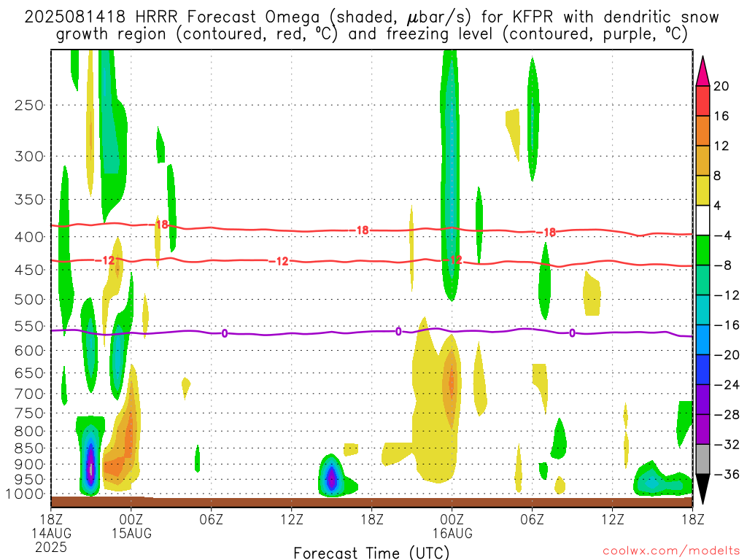Click the magenta top arrow of the colorbar
The width and height of the screenshot is (747, 560).
[703, 72]
